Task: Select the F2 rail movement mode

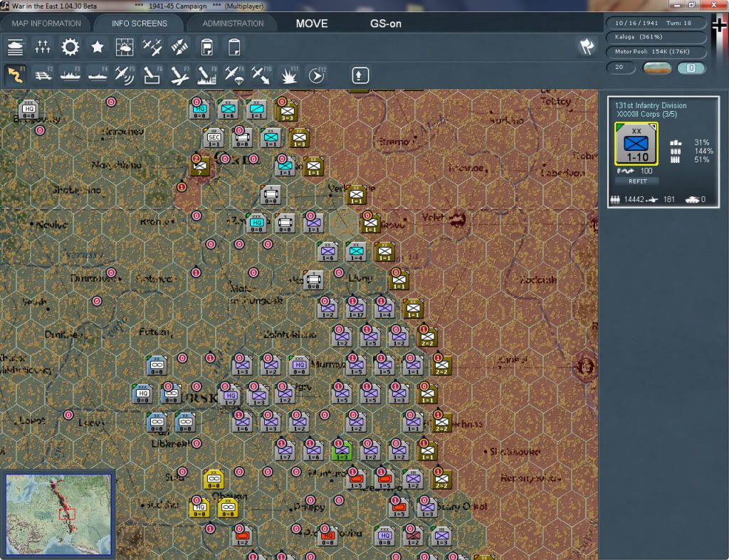Action: pyautogui.click(x=43, y=75)
